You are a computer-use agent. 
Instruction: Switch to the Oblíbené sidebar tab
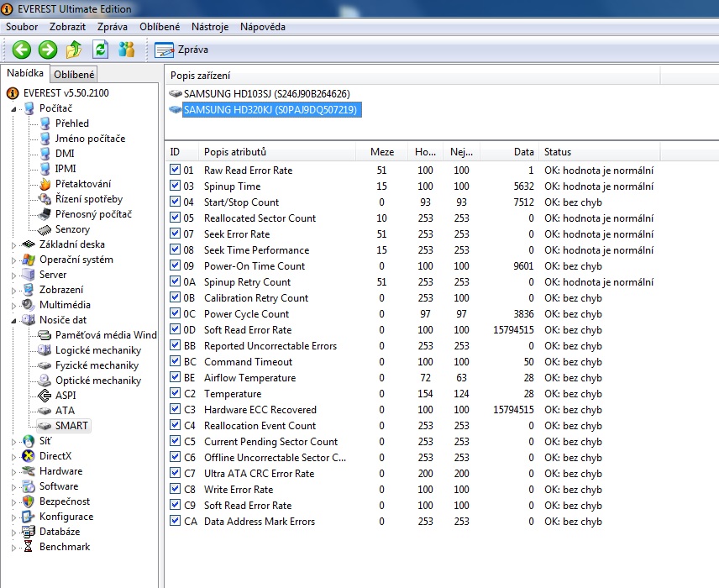pyautogui.click(x=74, y=74)
